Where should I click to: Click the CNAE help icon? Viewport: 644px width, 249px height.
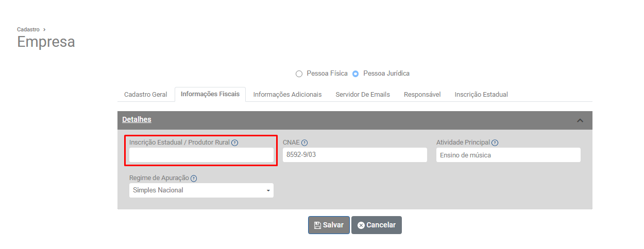(304, 143)
